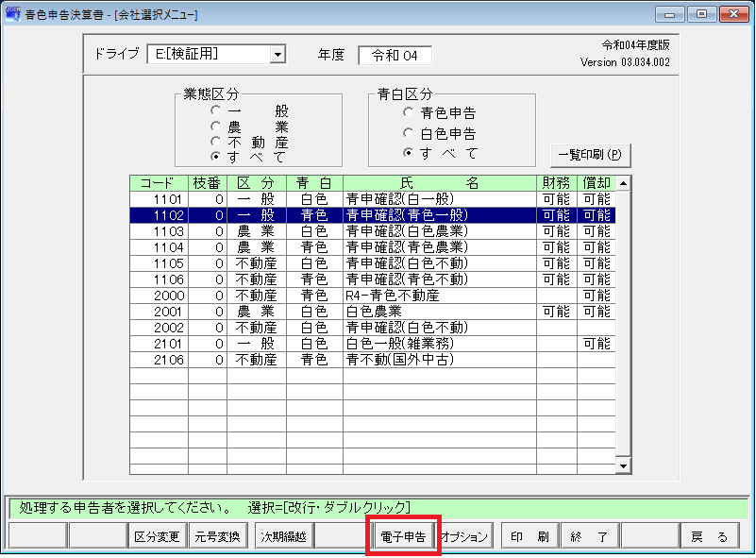The height and width of the screenshot is (558, 756).
Task: Select 不動産 in the 業態区分 group
Action: (x=215, y=142)
